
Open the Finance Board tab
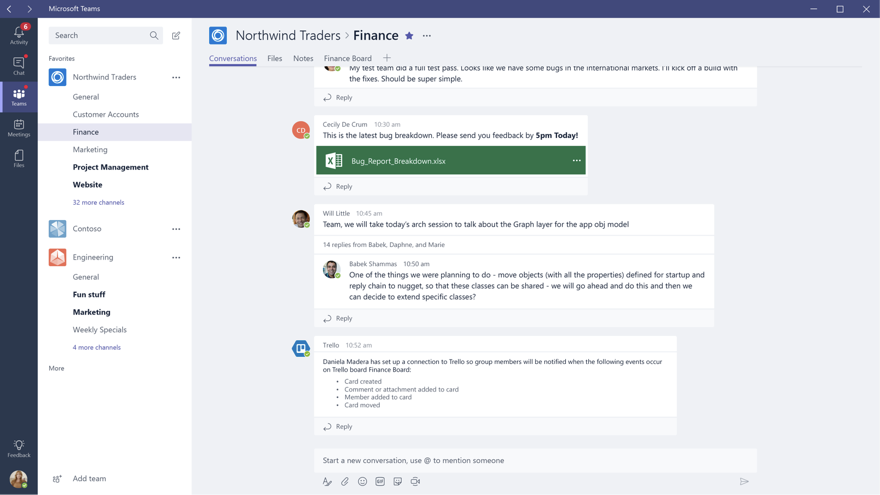click(347, 58)
